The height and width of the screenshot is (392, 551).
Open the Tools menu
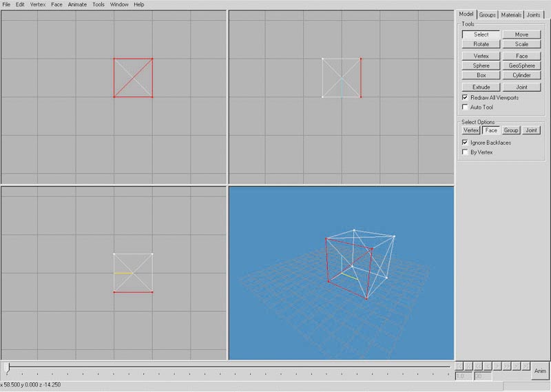(x=98, y=5)
